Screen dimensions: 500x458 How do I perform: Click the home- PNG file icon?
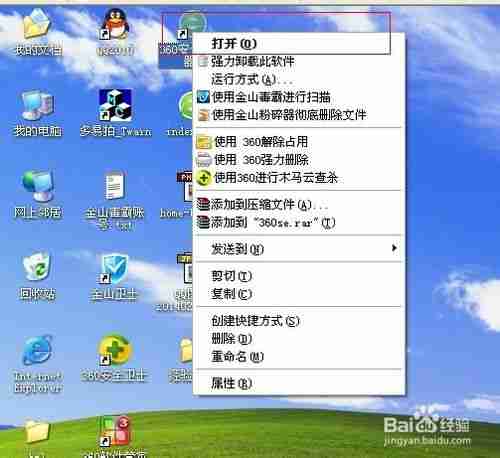(185, 187)
